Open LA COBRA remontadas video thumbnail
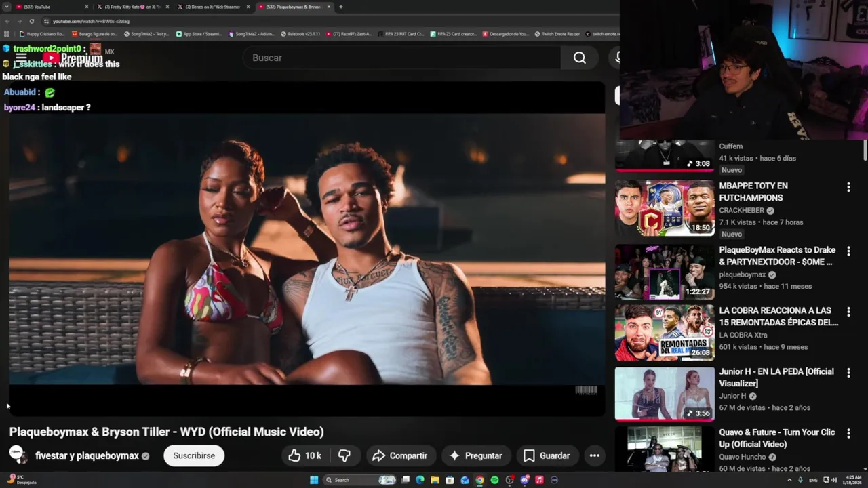 [665, 333]
